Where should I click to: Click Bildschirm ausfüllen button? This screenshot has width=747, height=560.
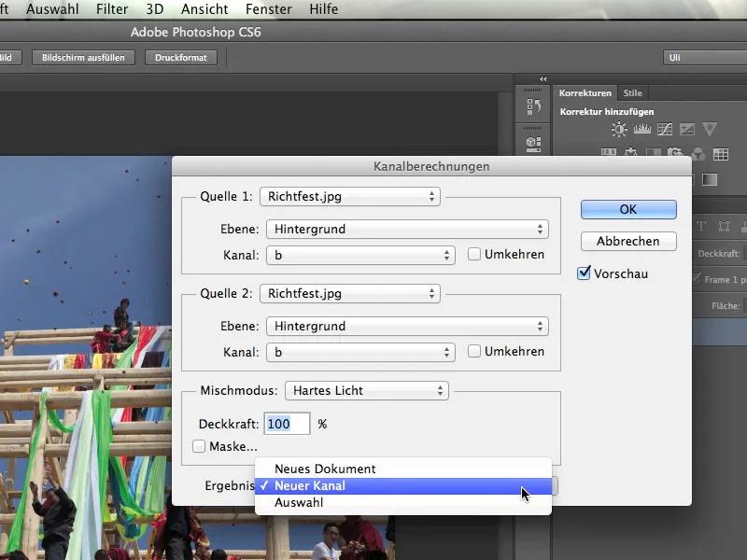[x=83, y=58]
